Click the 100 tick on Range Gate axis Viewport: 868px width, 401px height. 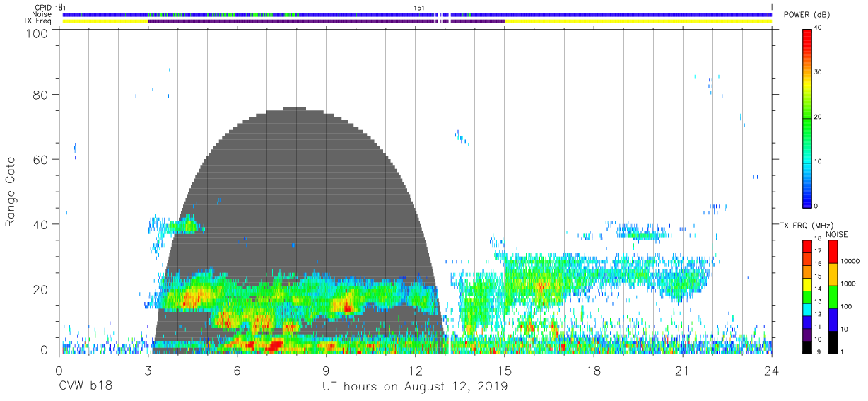tap(35, 33)
